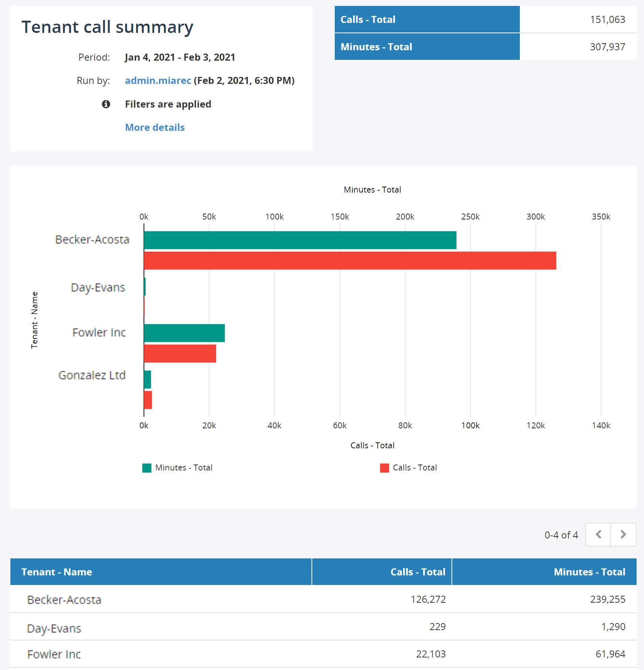
Task: Click the Minutes - Total summary label
Action: 376,47
